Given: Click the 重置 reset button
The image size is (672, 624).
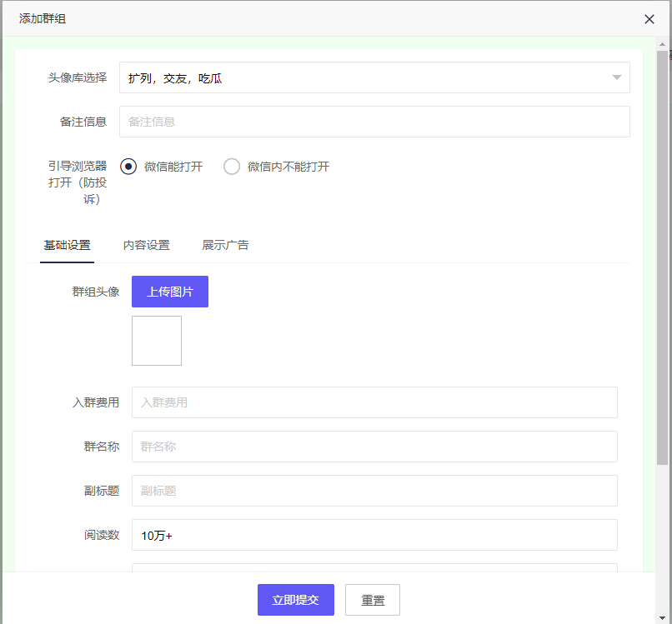Looking at the screenshot, I should coord(372,599).
